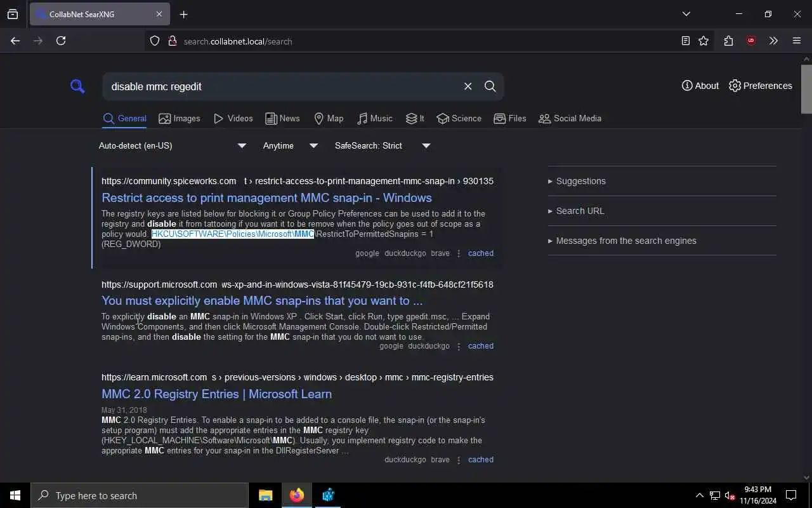This screenshot has height=508, width=812.
Task: Switch to the Science tab
Action: 459,118
